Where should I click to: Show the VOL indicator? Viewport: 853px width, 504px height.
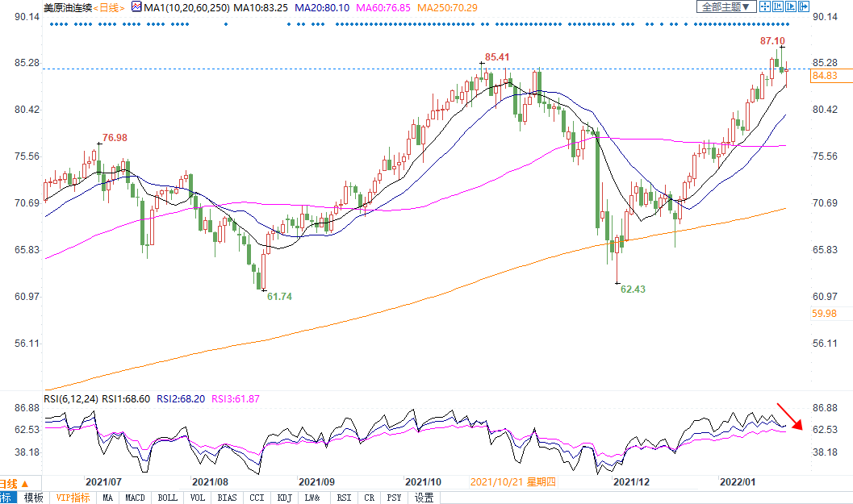click(x=198, y=498)
